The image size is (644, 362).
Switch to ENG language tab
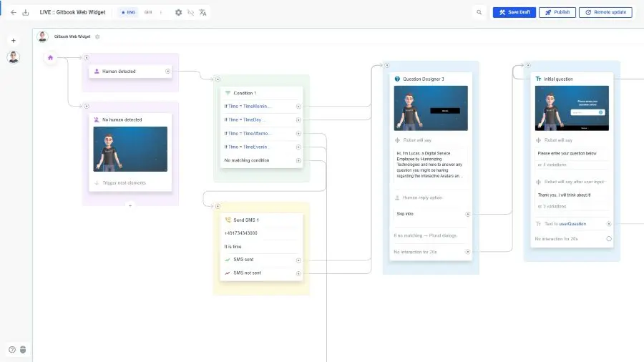pyautogui.click(x=129, y=12)
